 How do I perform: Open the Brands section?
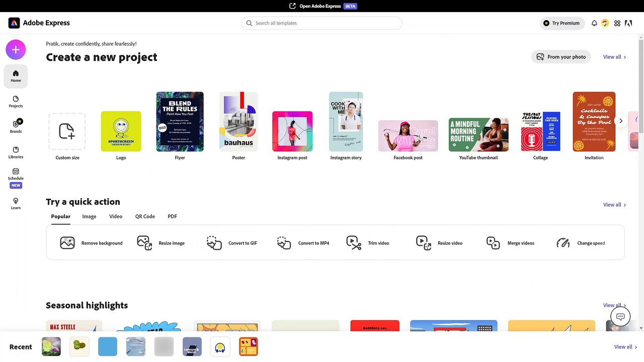[x=16, y=127]
